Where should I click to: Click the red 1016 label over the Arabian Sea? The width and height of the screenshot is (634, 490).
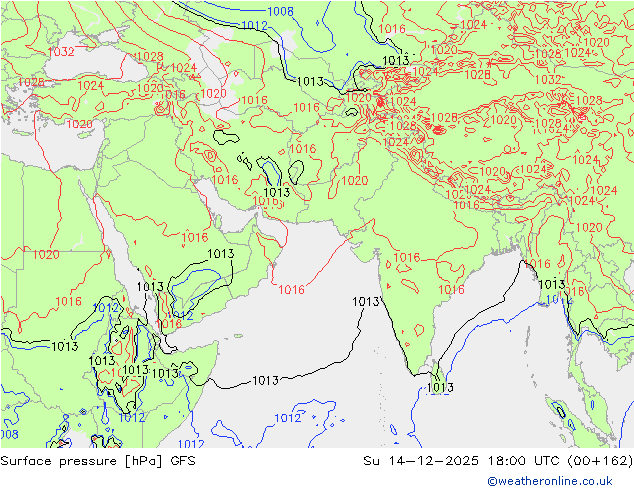coord(291,289)
